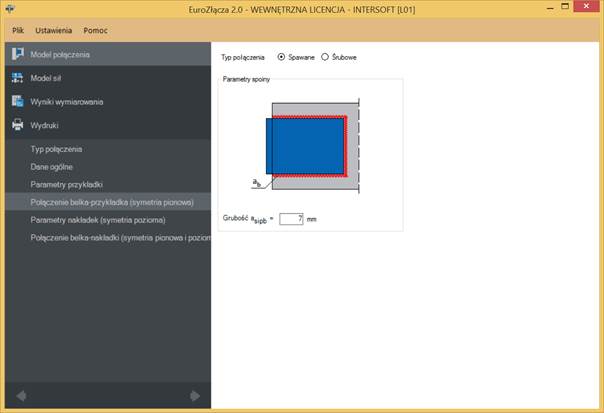604x413 pixels.
Task: Maximize the EuroZłącza window
Action: click(565, 7)
